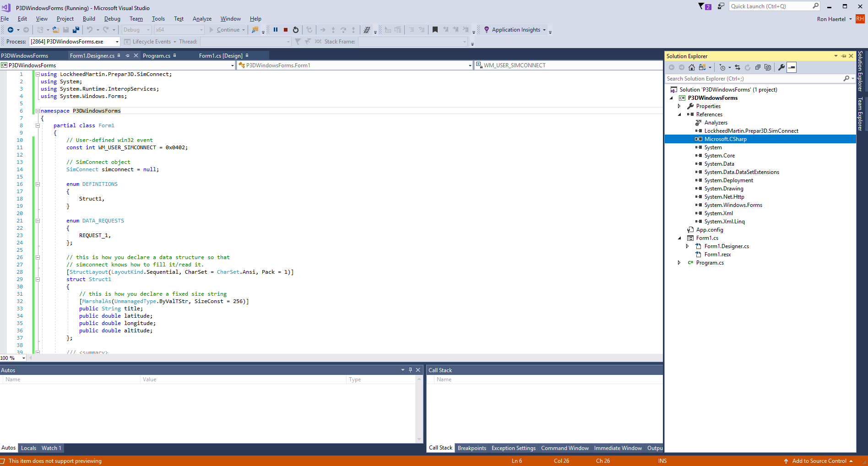The height and width of the screenshot is (466, 868).
Task: Open the Ron Haertel account menu
Action: 835,19
